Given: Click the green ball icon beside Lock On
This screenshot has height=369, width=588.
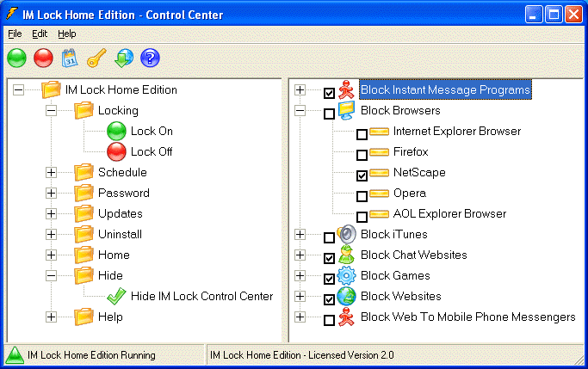Looking at the screenshot, I should (116, 131).
